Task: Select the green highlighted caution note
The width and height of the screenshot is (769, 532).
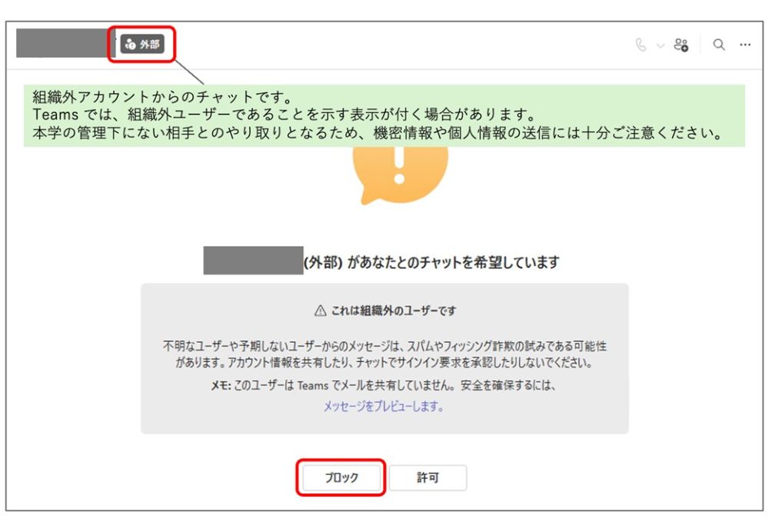Action: (384, 111)
